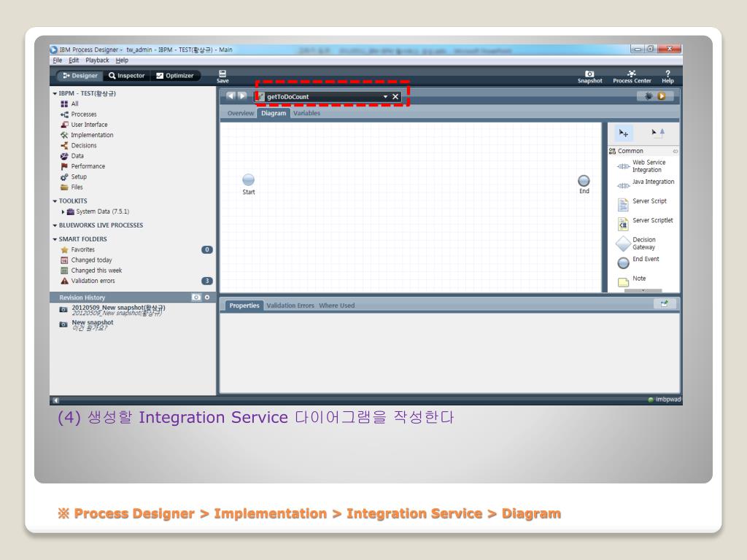Select the 20120509_New snapshot revision entry
This screenshot has height=560, width=747.
tap(112, 310)
